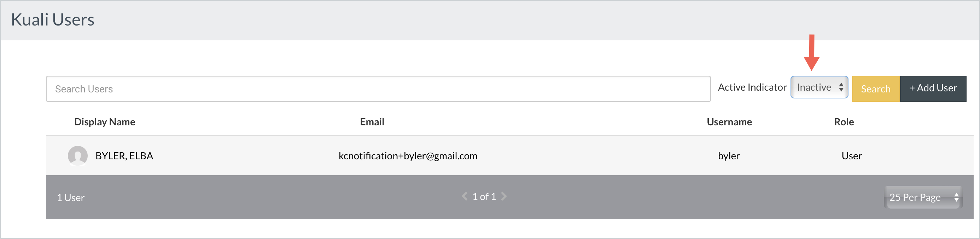Viewport: 980px width, 239px height.
Task: Click the Kuali Users page heading
Action: 52,20
